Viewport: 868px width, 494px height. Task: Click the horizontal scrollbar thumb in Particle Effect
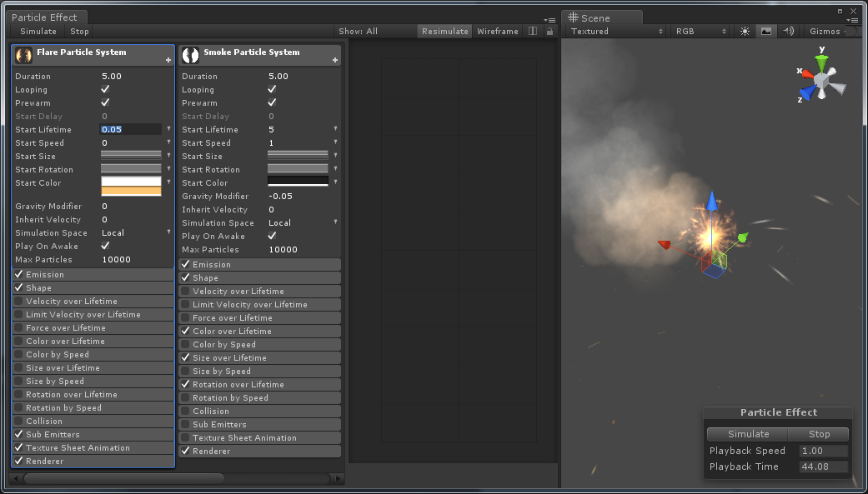[x=123, y=478]
